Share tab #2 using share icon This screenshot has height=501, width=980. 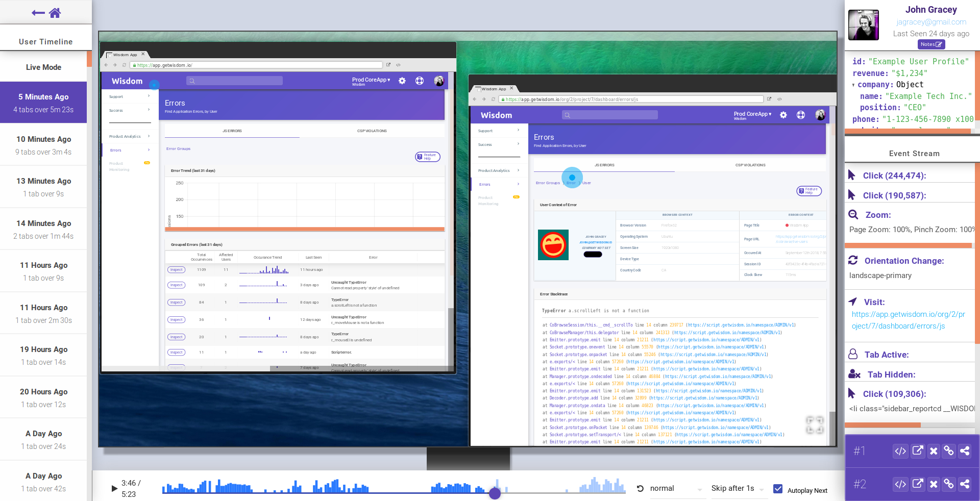click(965, 484)
